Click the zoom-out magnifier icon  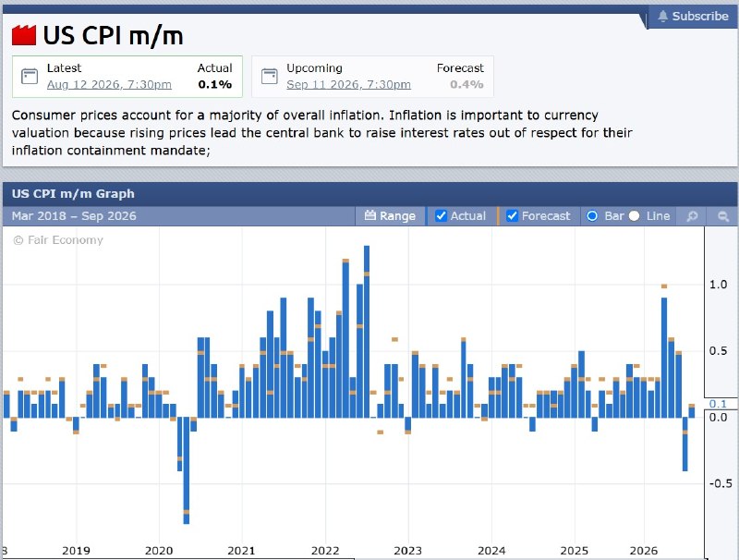(723, 216)
